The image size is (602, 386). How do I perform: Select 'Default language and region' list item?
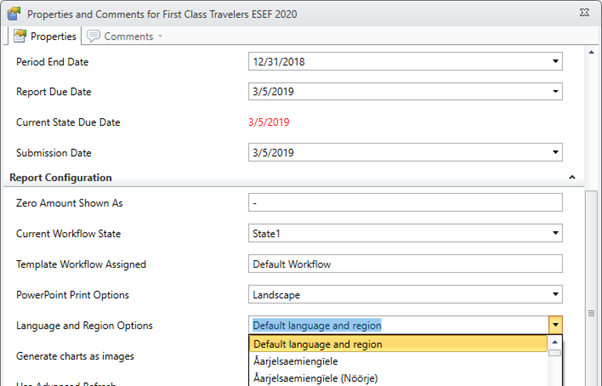(398, 344)
